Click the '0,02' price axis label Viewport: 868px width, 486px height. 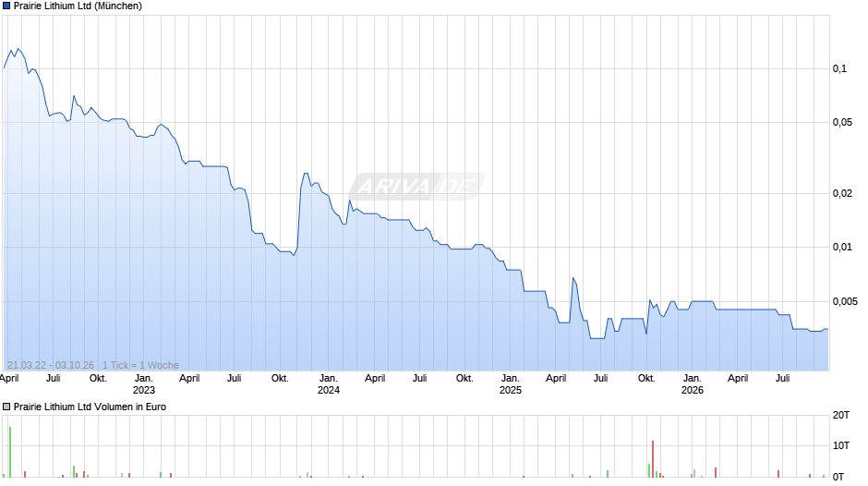(842, 193)
